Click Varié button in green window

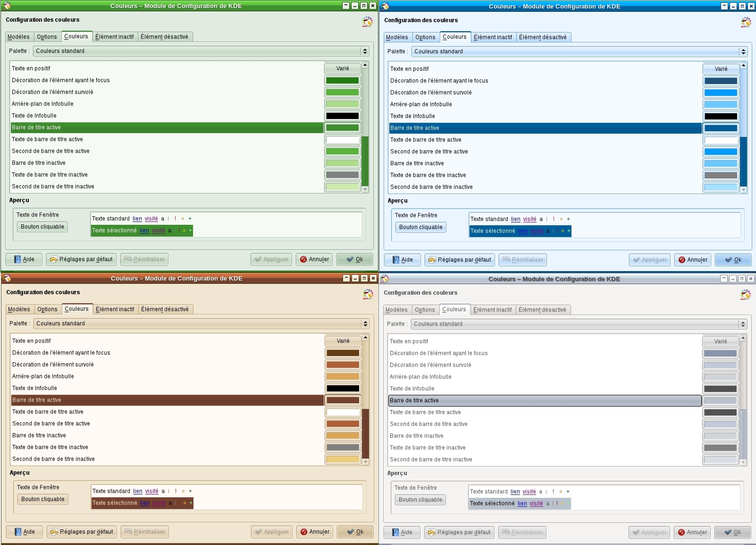point(343,68)
